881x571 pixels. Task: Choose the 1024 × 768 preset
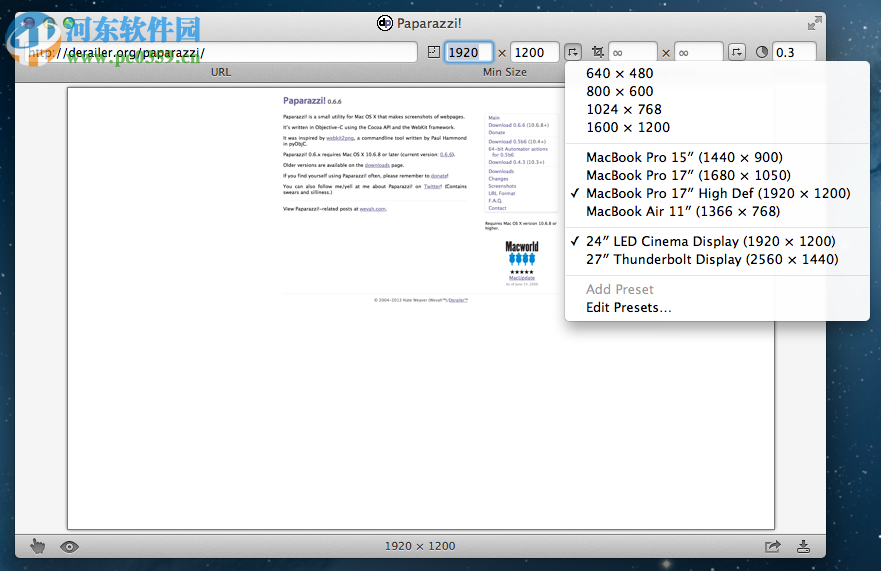(717, 109)
